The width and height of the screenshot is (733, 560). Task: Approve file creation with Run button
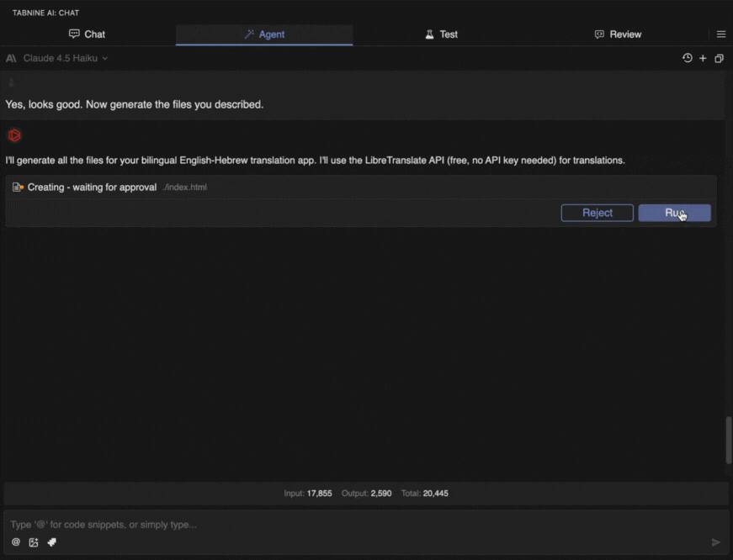[x=674, y=213]
